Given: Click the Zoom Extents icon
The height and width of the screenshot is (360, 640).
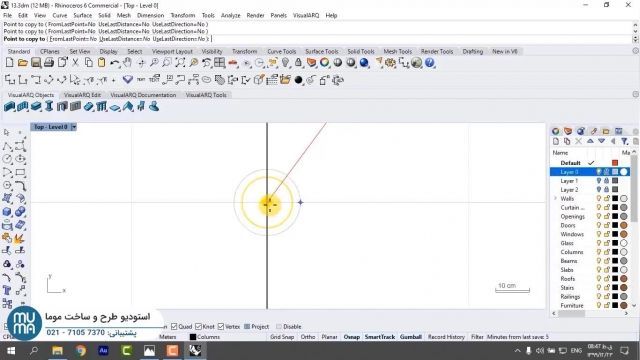Looking at the screenshot, I should click(x=180, y=62).
